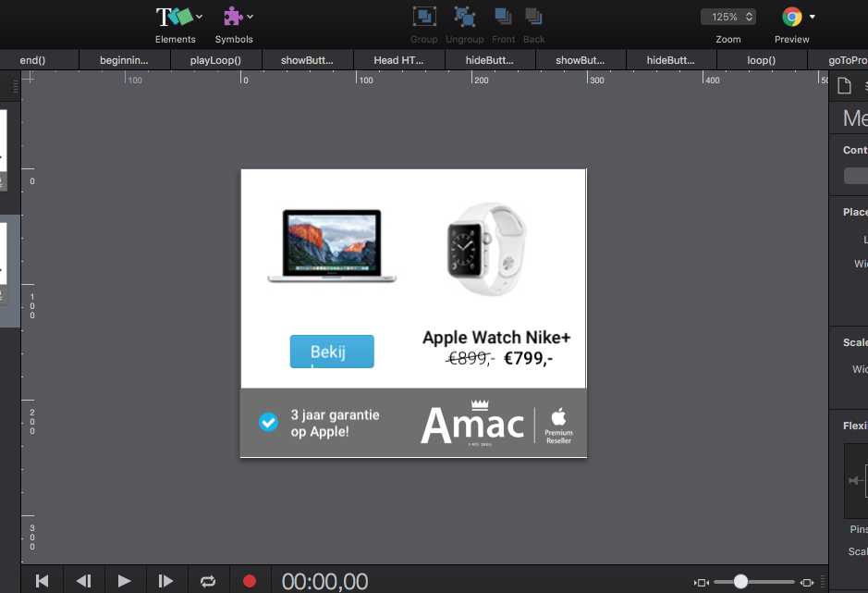This screenshot has width=868, height=593.
Task: Select the Apple Watch image on canvas
Action: click(486, 248)
